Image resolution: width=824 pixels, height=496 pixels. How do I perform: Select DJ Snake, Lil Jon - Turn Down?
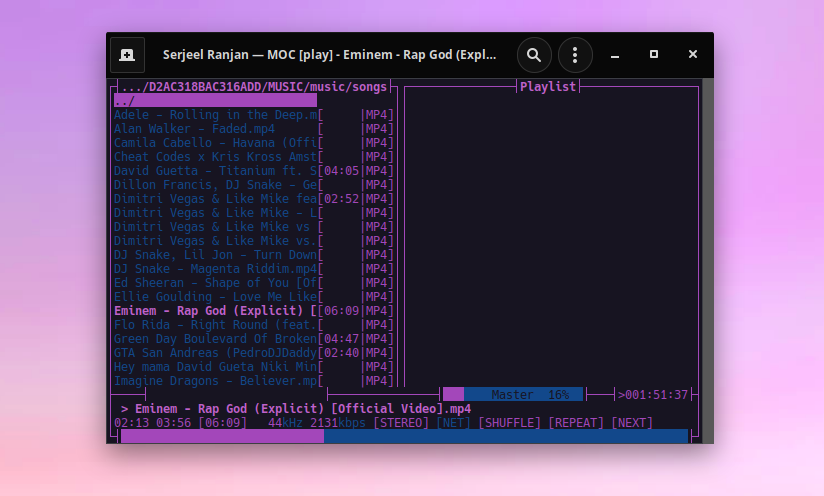[254, 255]
